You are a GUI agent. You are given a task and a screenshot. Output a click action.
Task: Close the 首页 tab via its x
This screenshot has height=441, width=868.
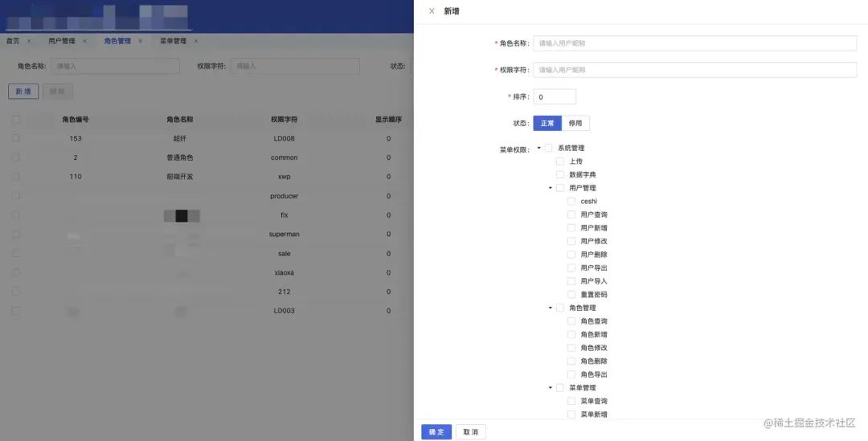pos(29,41)
